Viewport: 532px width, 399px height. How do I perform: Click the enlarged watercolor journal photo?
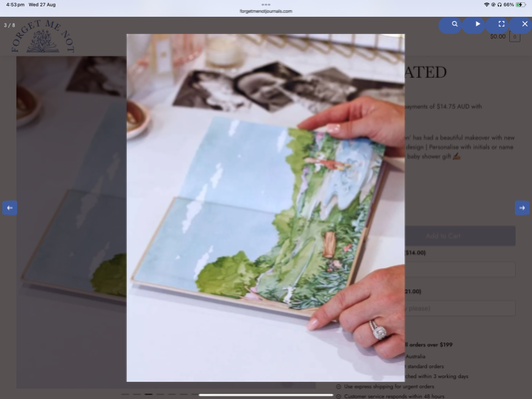click(x=266, y=207)
